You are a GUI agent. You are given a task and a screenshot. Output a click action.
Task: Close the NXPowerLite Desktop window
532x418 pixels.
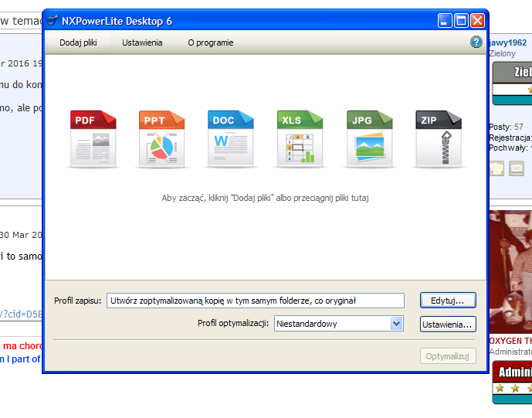tap(478, 21)
